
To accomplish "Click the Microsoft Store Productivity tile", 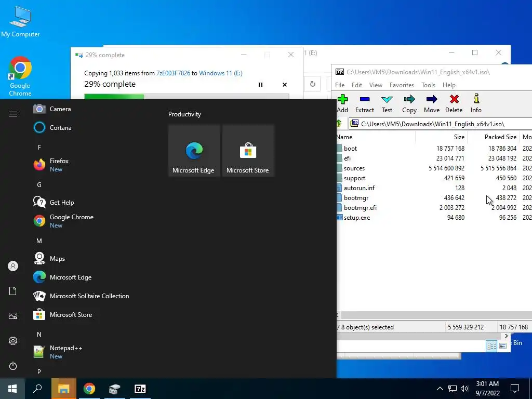I will (248, 151).
